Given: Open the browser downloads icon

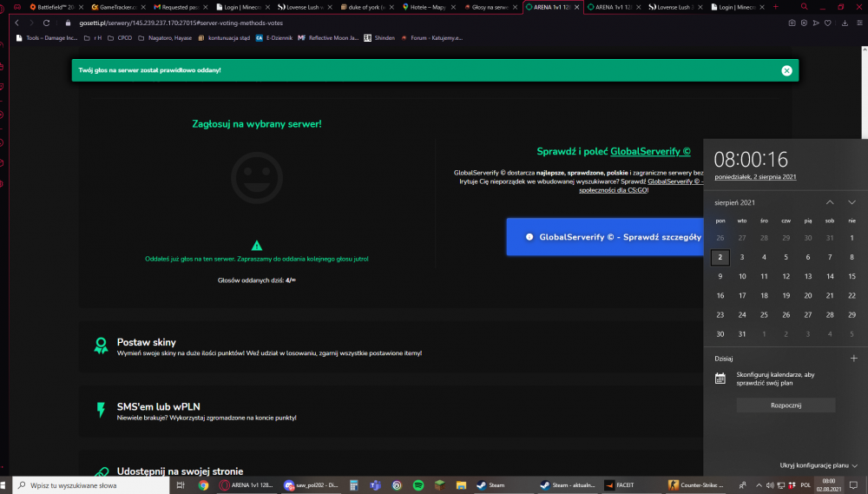Looking at the screenshot, I should (x=845, y=23).
